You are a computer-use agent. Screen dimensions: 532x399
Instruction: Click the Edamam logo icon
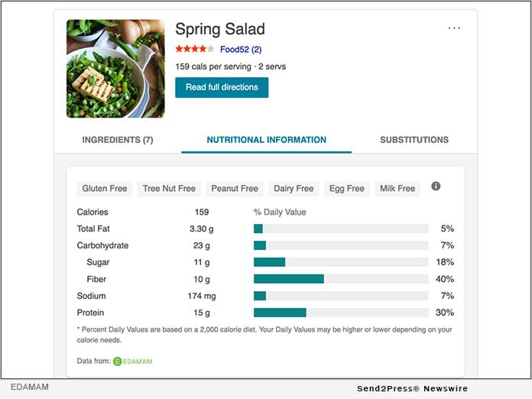(118, 361)
